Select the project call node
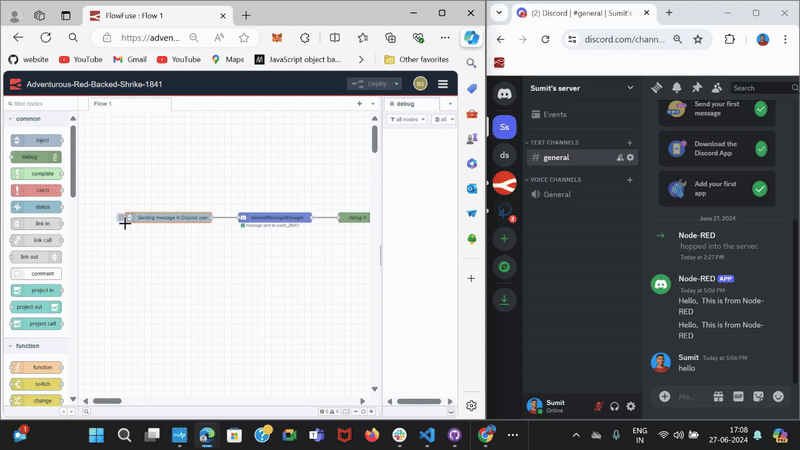 pyautogui.click(x=37, y=323)
